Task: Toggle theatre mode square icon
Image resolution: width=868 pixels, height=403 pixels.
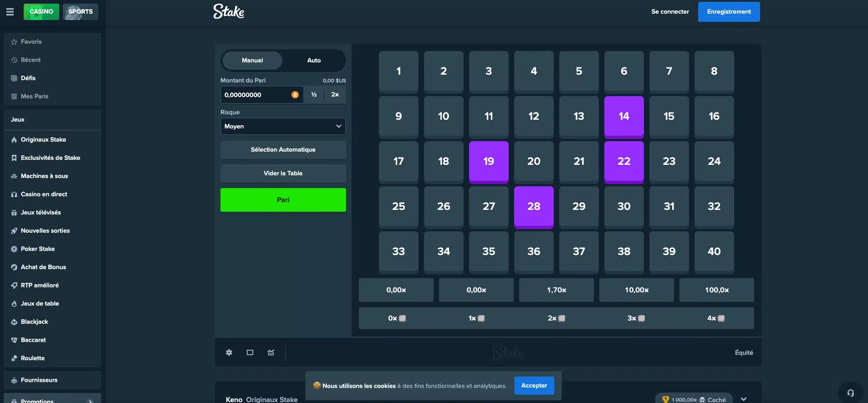Action: [250, 352]
